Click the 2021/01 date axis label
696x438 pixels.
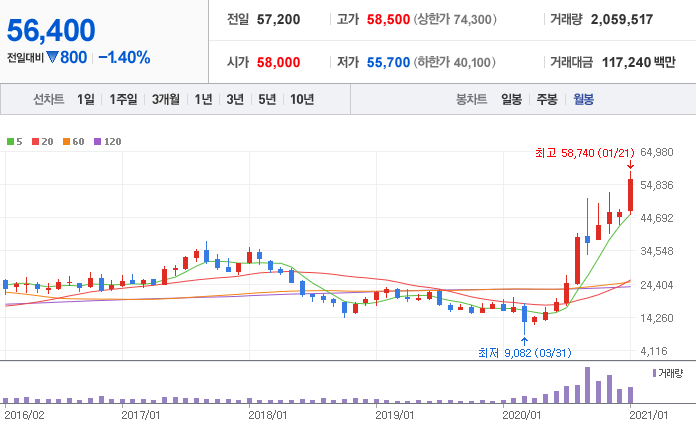(x=649, y=415)
